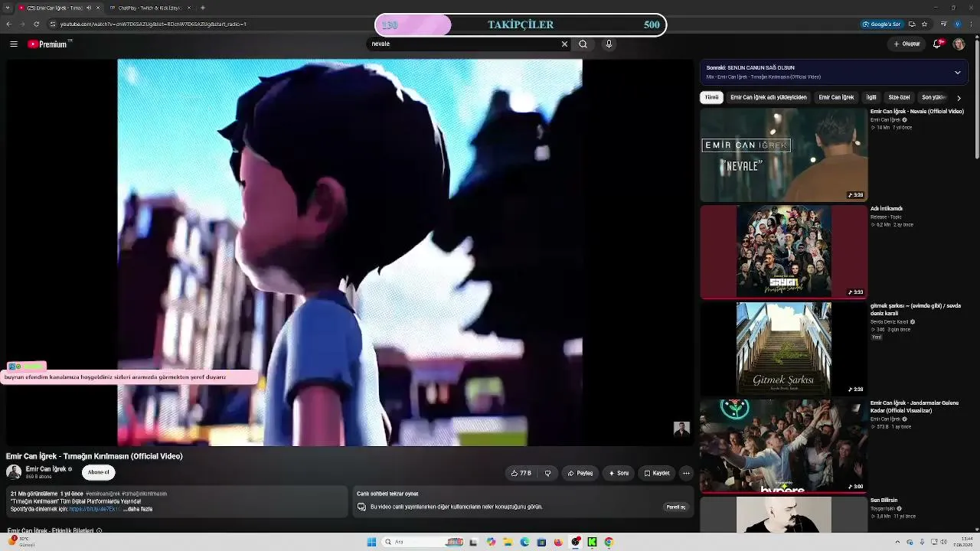This screenshot has width=980, height=551.
Task: Save the video using Kaydet
Action: tap(657, 473)
